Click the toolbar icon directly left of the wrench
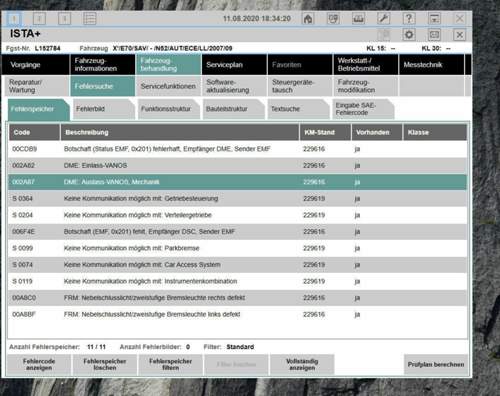Viewport: 500px width, 396px height. (x=358, y=18)
